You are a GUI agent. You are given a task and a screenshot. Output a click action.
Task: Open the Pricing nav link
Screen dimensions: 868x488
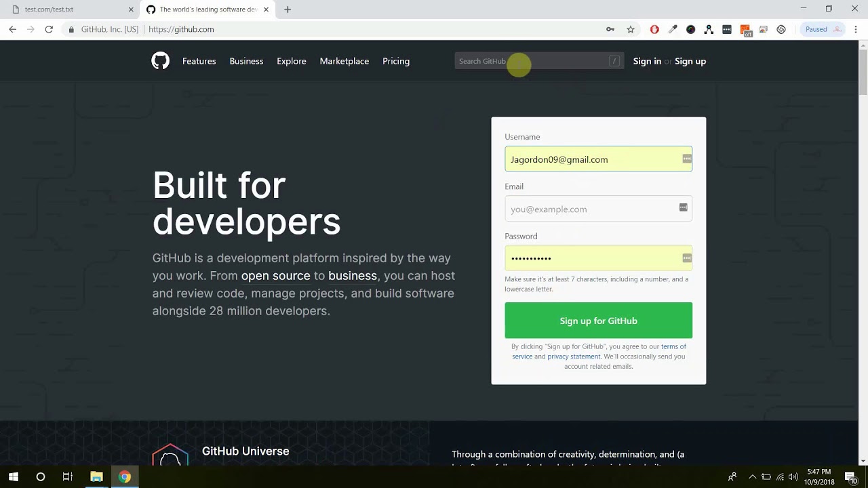click(x=396, y=61)
